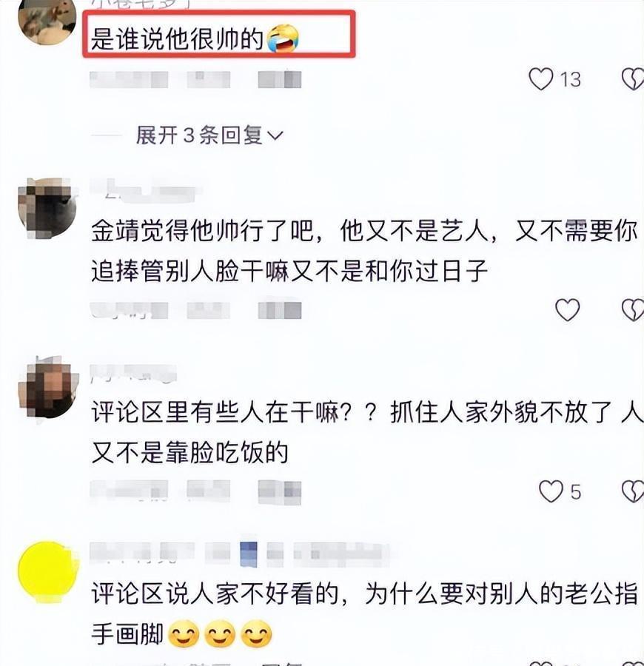Open avatar of the '评论区里有些人' commenter
The height and width of the screenshot is (666, 644).
(x=47, y=388)
